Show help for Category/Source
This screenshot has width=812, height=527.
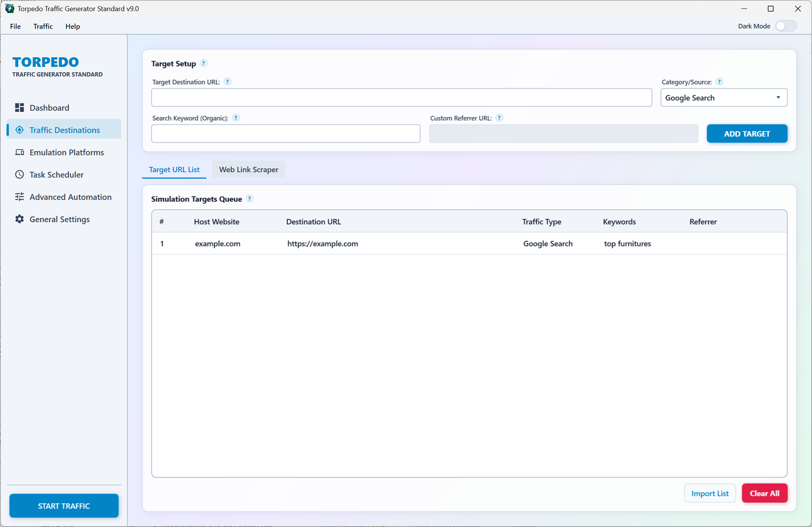pyautogui.click(x=719, y=81)
